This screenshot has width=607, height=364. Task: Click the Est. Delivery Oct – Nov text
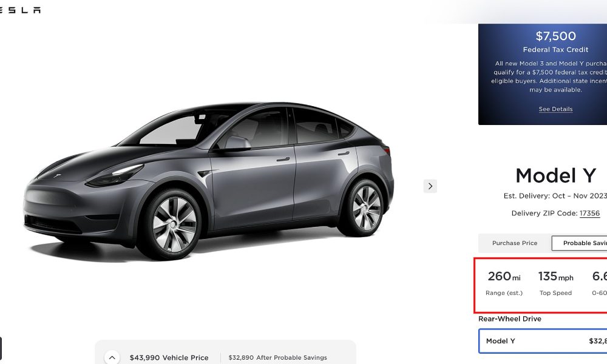click(x=555, y=196)
